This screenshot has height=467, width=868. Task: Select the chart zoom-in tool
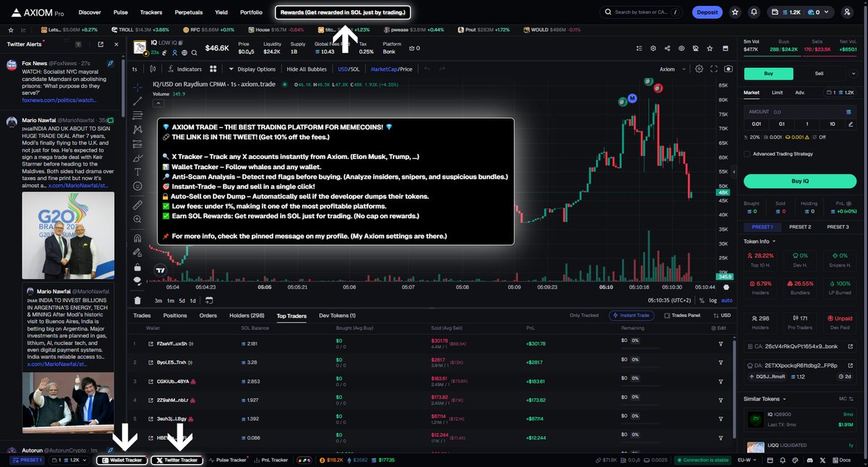coord(137,220)
